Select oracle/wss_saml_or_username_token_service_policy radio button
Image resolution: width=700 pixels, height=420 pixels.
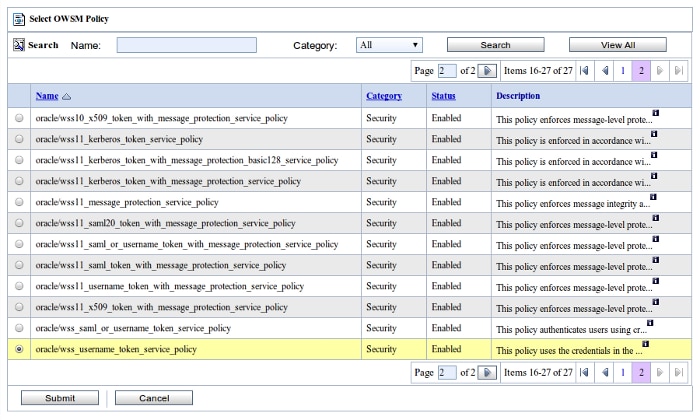click(x=19, y=328)
